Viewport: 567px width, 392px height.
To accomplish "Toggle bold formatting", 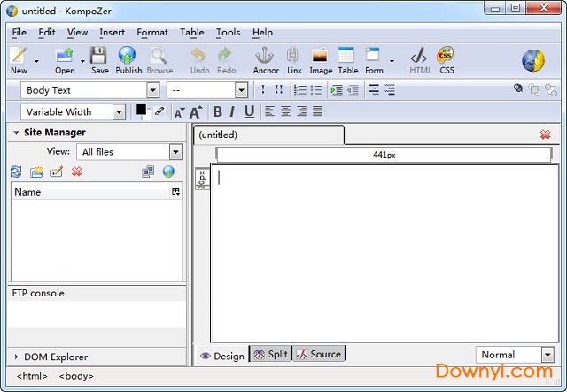I will coord(217,111).
